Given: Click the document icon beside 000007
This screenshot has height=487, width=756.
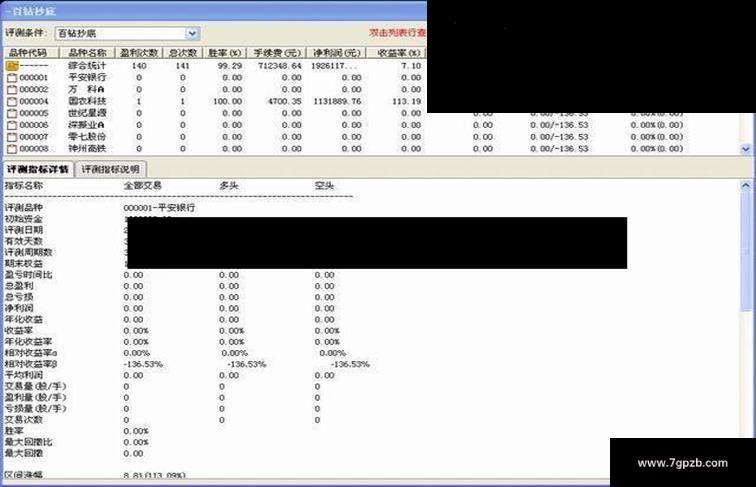Looking at the screenshot, I should [12, 137].
